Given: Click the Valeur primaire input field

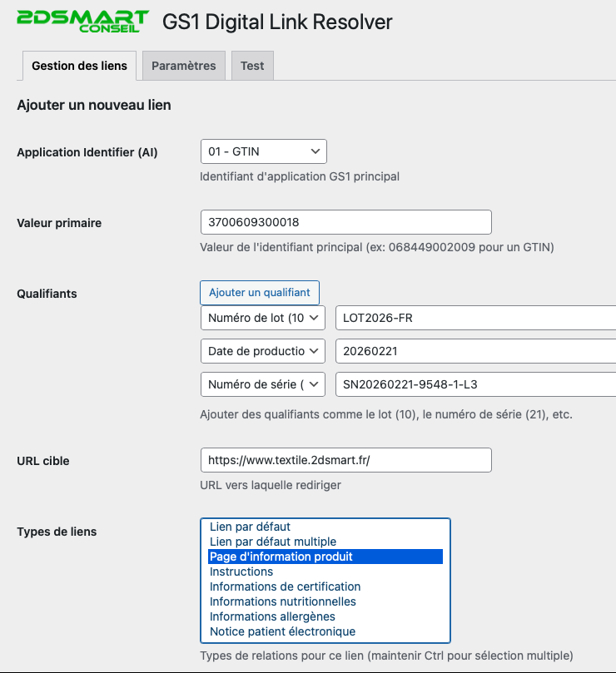Looking at the screenshot, I should [x=345, y=223].
